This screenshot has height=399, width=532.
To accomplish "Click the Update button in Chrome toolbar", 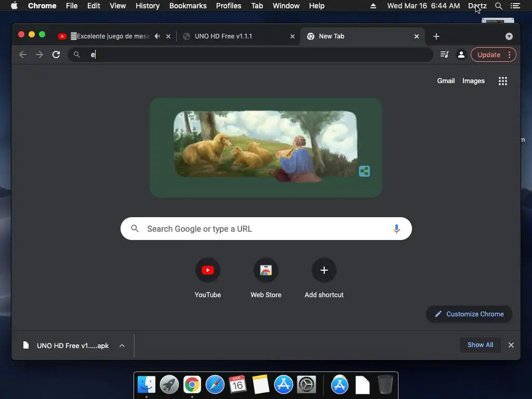I will pos(488,55).
